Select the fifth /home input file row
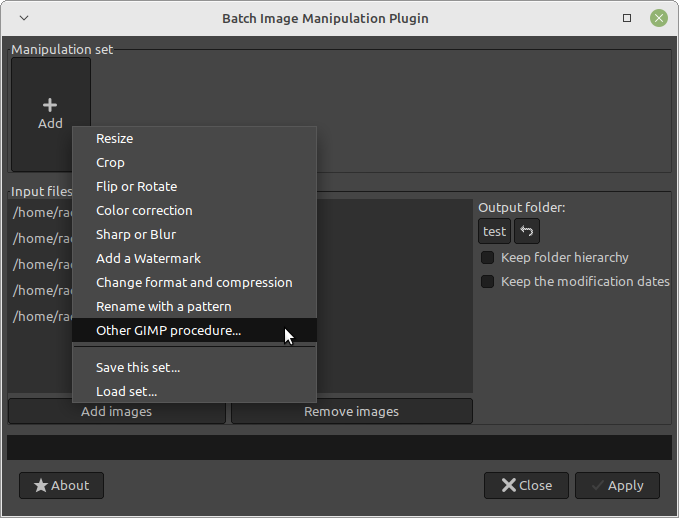Screen dimensions: 679x518 point(42,316)
